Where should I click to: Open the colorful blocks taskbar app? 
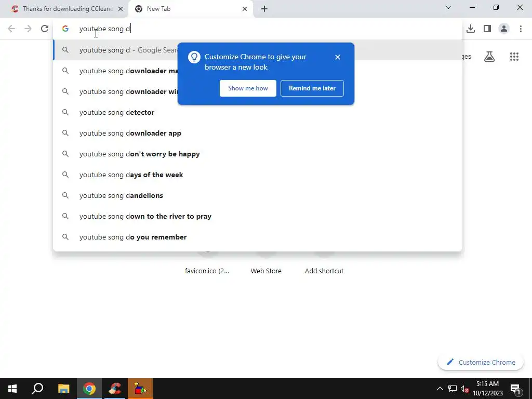point(140,389)
